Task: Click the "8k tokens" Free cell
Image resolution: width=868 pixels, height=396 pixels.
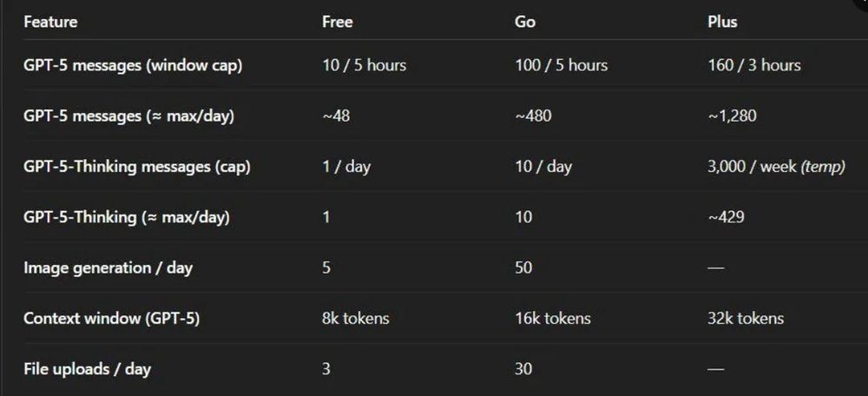Action: point(356,318)
